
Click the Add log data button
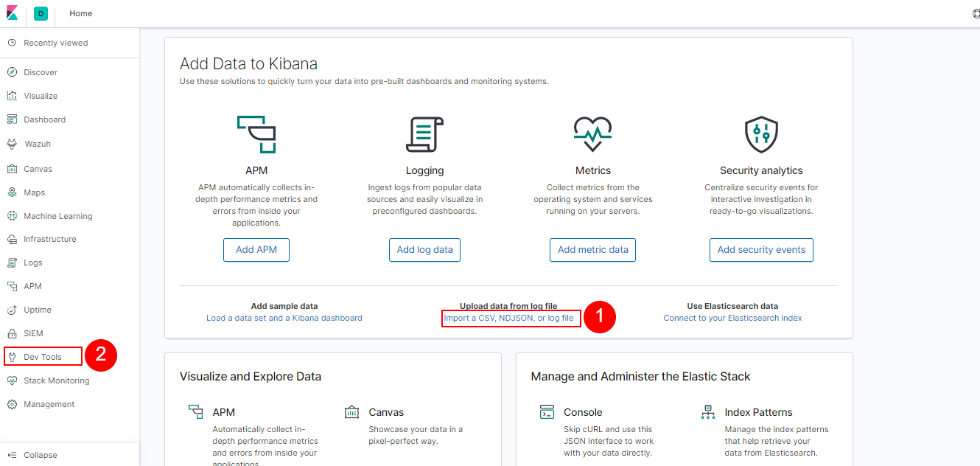coord(424,249)
